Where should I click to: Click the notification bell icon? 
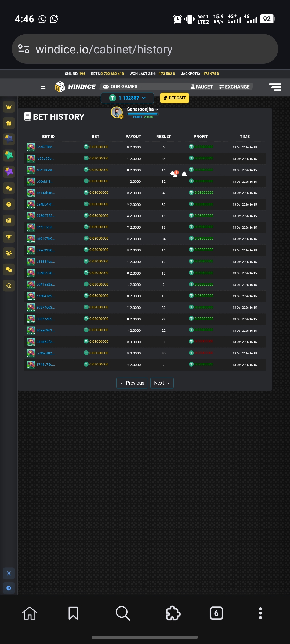coord(184,174)
